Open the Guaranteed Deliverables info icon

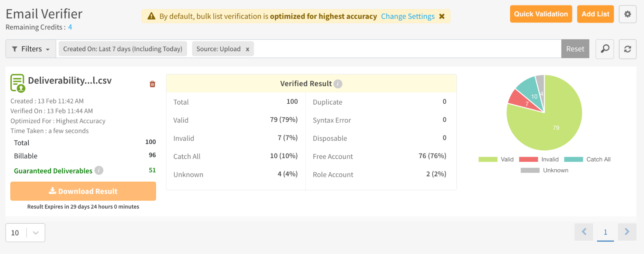pyautogui.click(x=99, y=170)
